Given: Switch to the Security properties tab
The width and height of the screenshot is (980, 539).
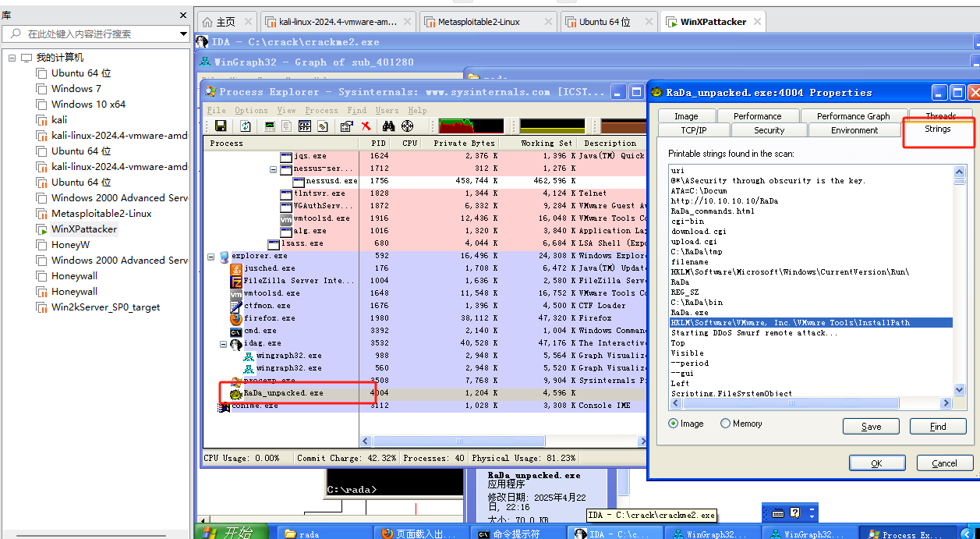Looking at the screenshot, I should point(769,130).
